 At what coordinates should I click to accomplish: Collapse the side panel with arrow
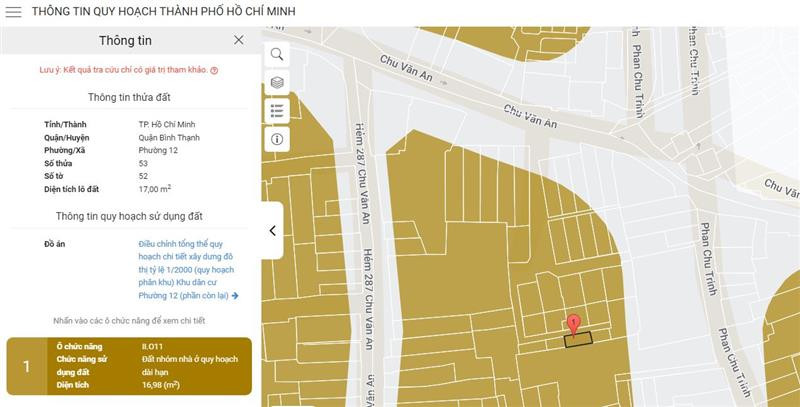(x=272, y=230)
